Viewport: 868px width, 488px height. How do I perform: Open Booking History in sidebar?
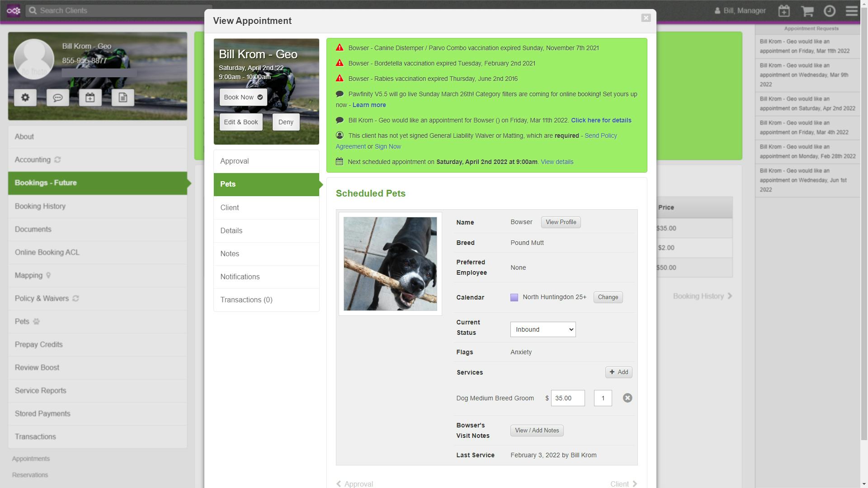40,206
